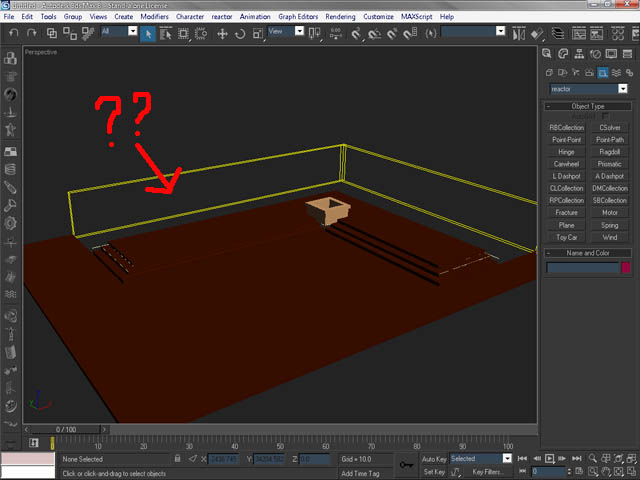Switch to the Modify command panel tab
The image size is (640, 480).
coord(563,54)
